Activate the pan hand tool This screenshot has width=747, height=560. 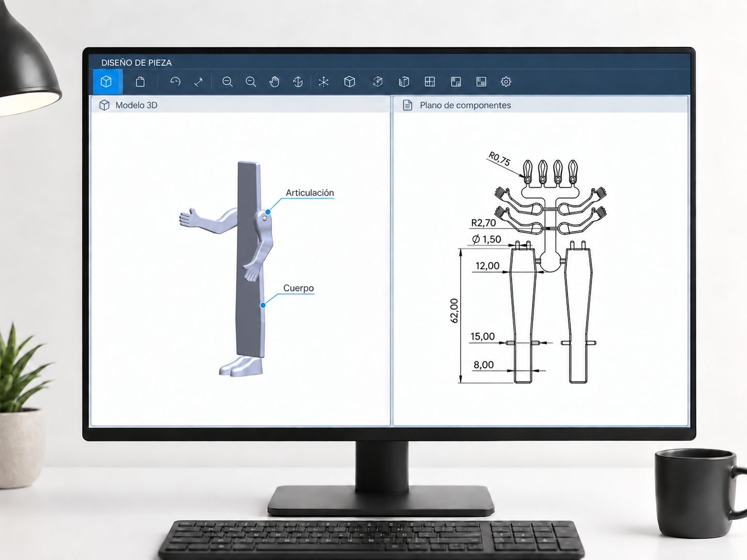(x=274, y=81)
